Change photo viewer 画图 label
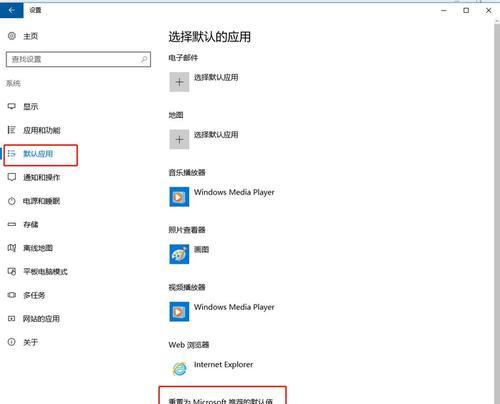Viewport: 500px width, 404px height. [x=201, y=249]
